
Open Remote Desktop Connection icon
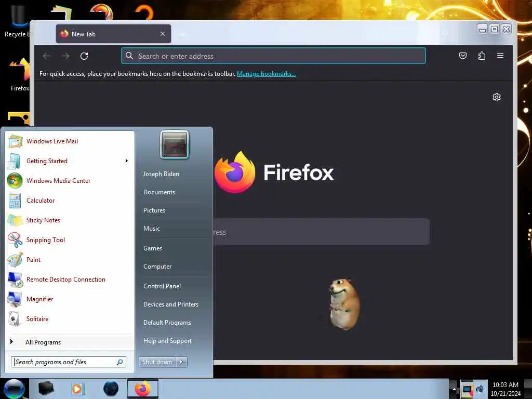click(15, 280)
